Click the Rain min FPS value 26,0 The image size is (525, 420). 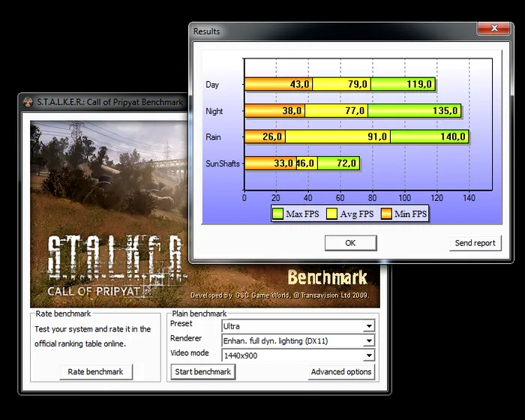tap(272, 136)
